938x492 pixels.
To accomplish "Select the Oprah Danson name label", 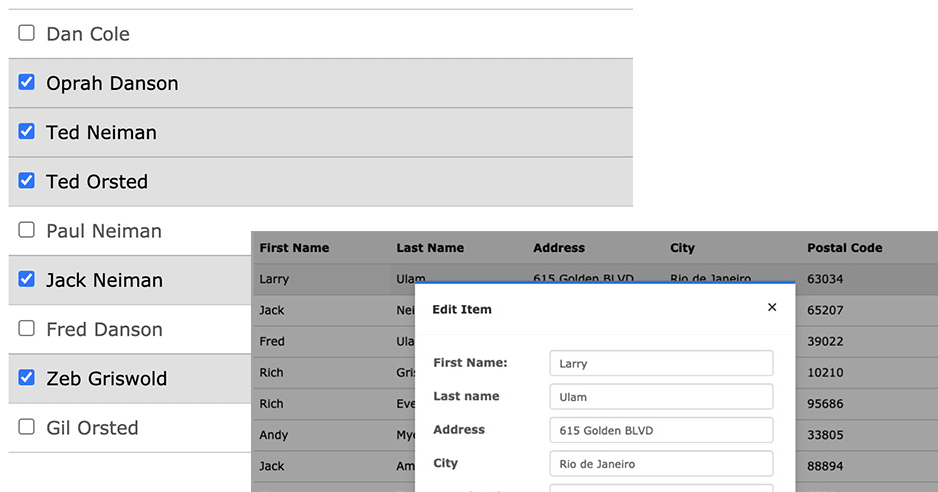I will pos(112,83).
